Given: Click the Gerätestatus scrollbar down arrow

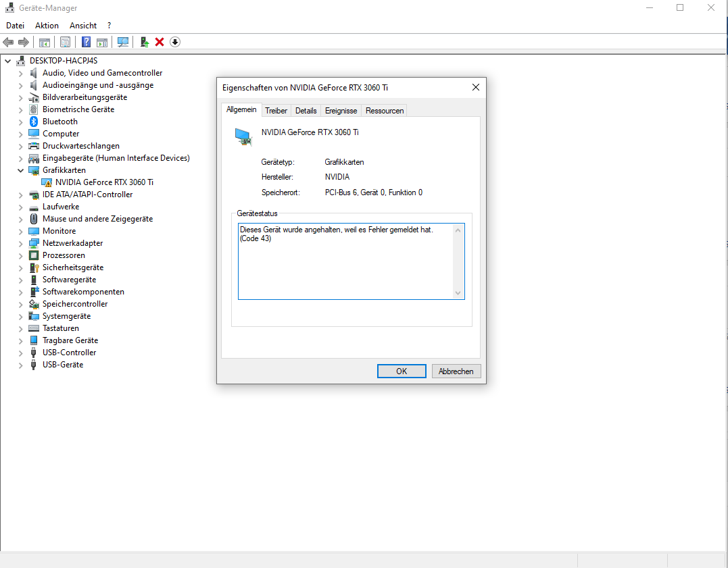Looking at the screenshot, I should 459,294.
